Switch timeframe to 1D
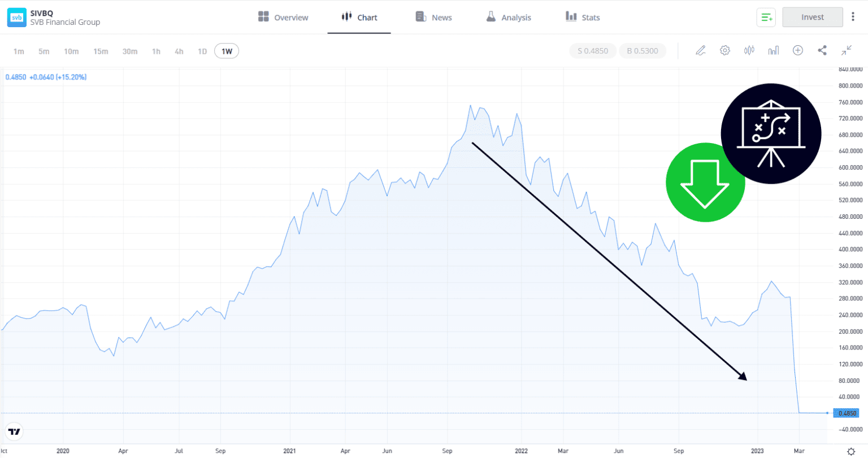868x458 pixels. pos(202,51)
